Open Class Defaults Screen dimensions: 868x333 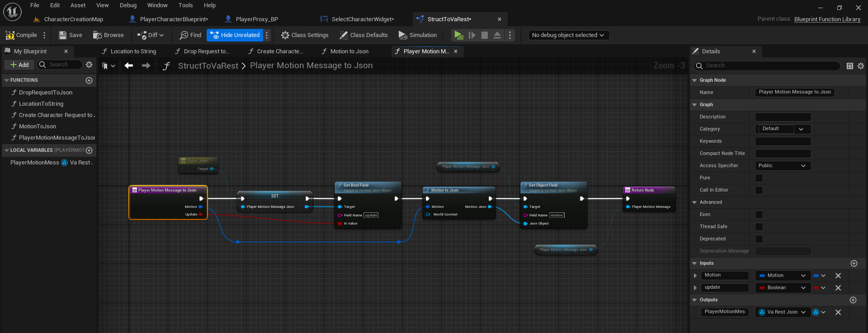[363, 35]
